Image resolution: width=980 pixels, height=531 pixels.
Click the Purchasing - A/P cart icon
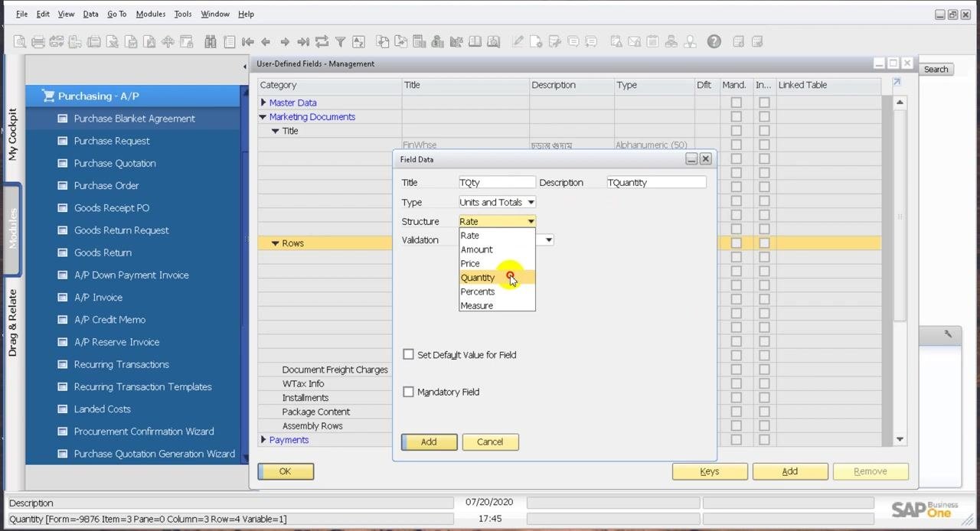[48, 96]
